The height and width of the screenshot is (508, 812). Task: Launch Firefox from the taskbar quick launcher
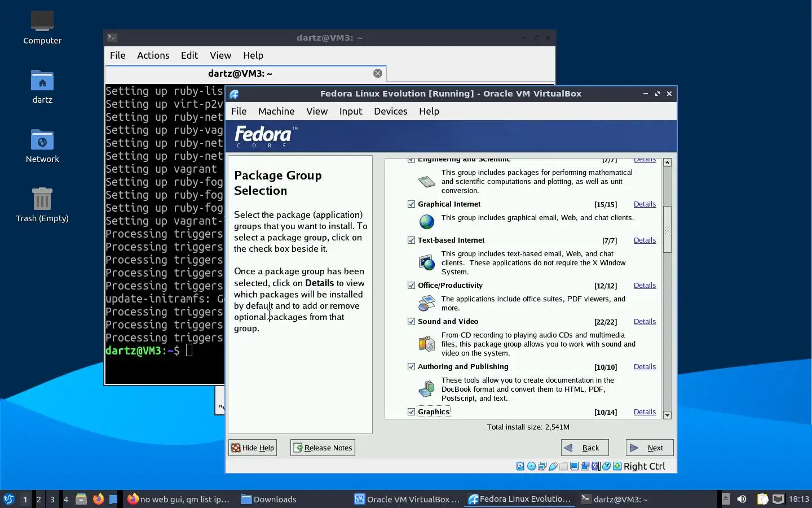pyautogui.click(x=98, y=499)
